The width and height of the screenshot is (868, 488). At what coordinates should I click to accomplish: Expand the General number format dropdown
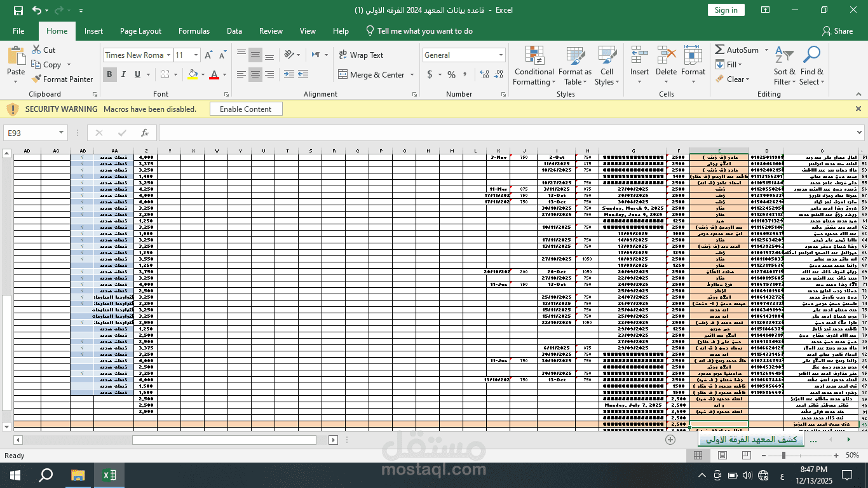501,55
